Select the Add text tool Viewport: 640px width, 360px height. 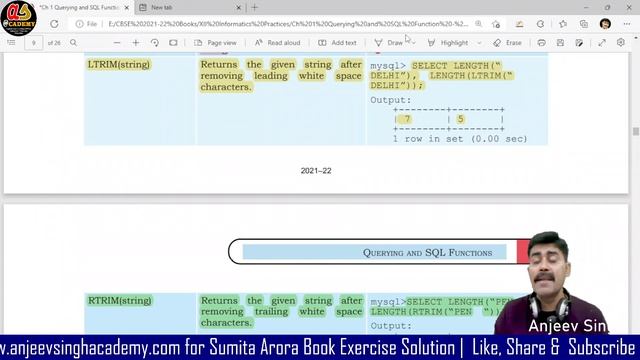click(338, 42)
